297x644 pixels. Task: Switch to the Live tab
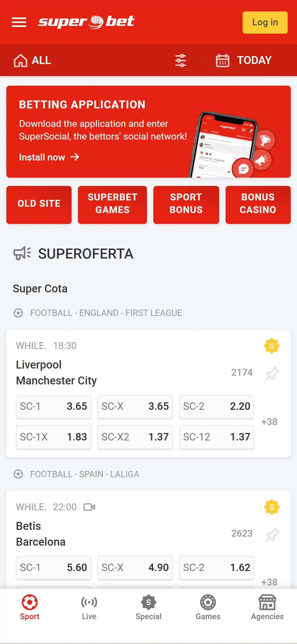tap(89, 607)
